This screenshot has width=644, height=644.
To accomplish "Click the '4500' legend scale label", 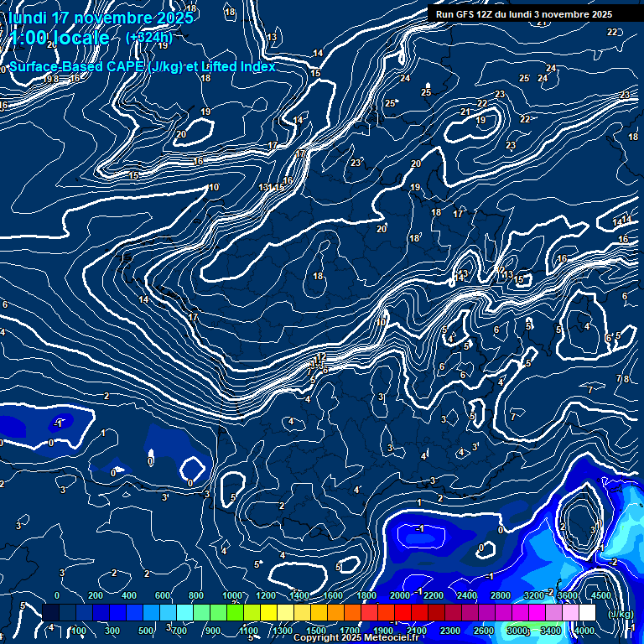I will 601,595.
